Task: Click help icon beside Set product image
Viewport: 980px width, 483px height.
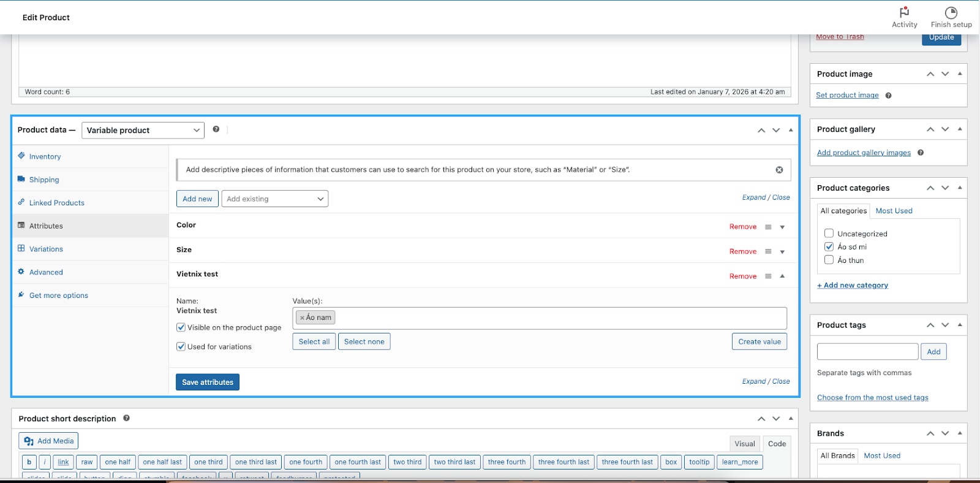Action: click(x=888, y=96)
